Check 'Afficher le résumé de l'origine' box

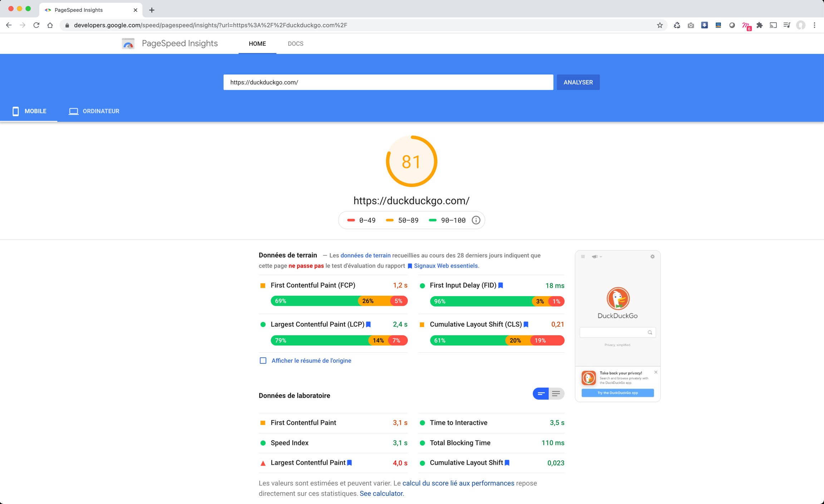(x=263, y=361)
